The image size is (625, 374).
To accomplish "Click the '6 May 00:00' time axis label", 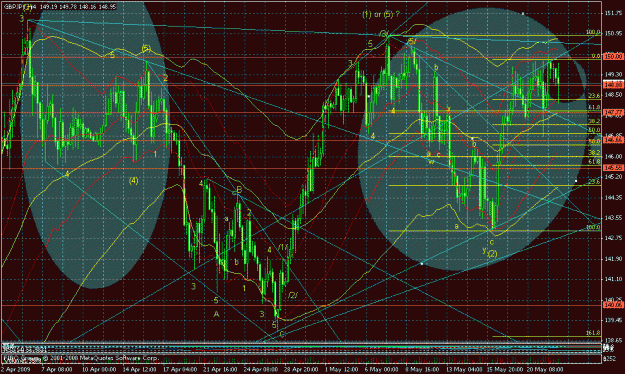I will (x=382, y=370).
